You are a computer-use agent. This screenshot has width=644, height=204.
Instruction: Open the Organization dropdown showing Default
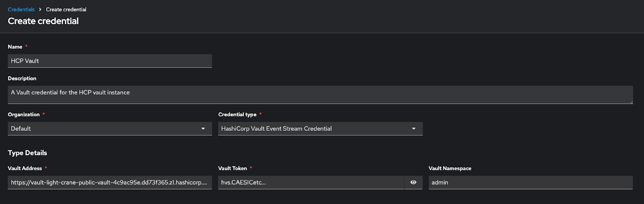click(x=105, y=128)
